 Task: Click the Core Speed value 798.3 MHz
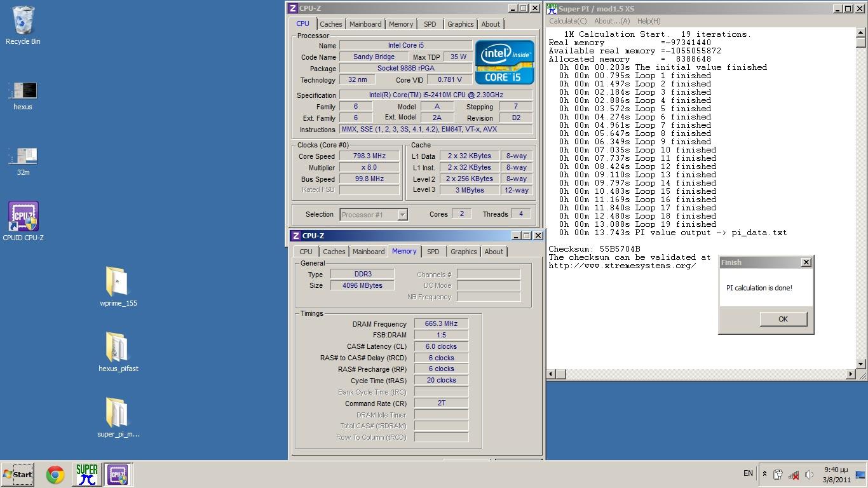(369, 156)
